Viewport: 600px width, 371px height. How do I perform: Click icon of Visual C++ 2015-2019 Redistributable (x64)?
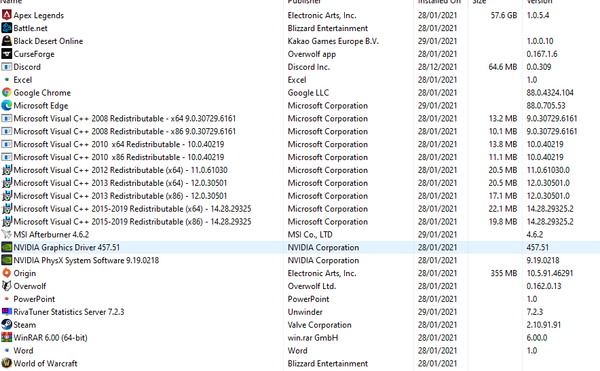pyautogui.click(x=7, y=209)
